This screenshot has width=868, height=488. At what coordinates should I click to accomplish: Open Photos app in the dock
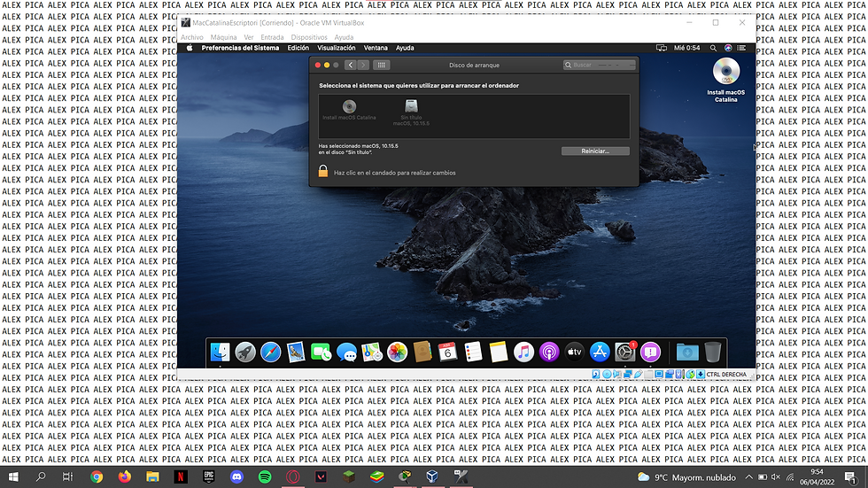[397, 352]
